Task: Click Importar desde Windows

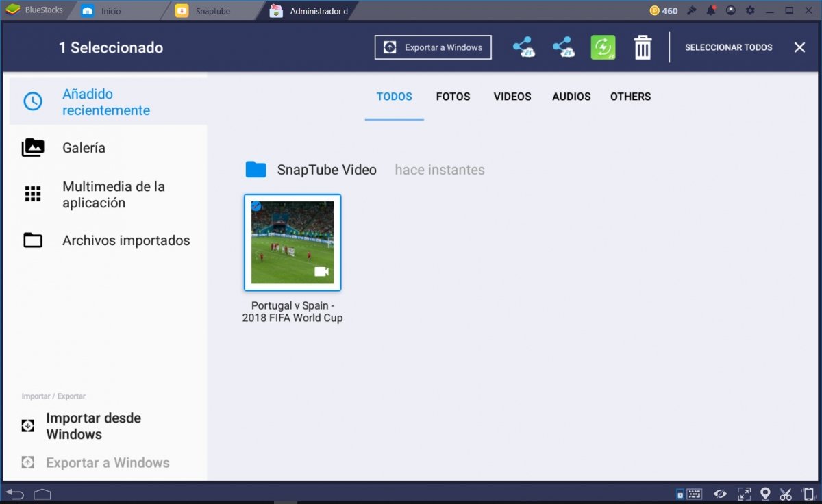Action: (x=93, y=426)
